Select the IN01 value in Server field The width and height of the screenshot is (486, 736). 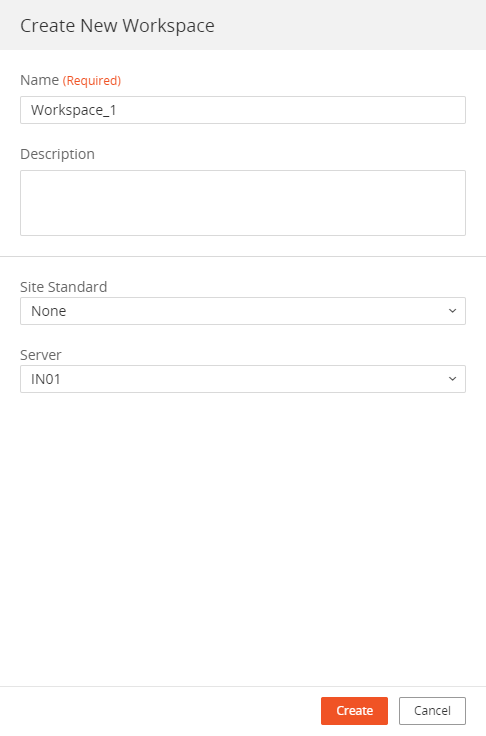pos(46,379)
